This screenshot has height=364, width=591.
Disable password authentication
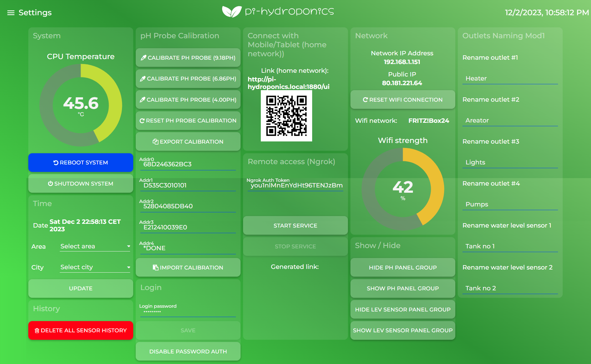coord(188,352)
